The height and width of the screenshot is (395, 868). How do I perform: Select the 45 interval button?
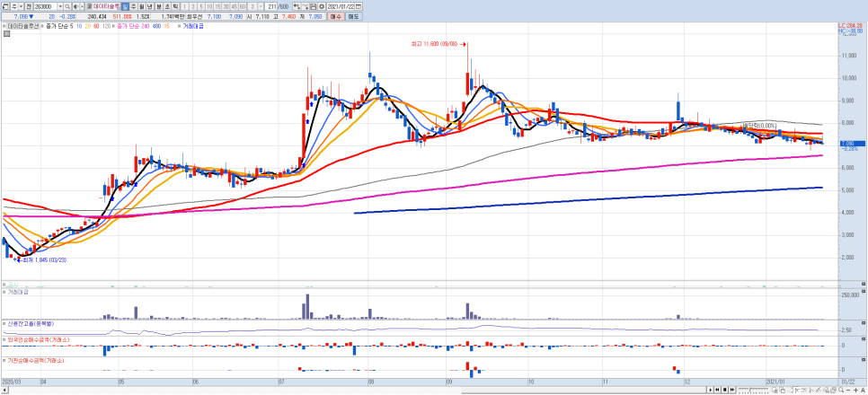pyautogui.click(x=235, y=6)
